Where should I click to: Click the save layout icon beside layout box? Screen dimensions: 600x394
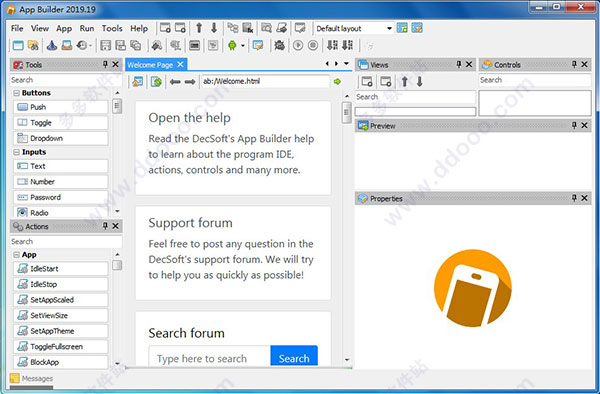tap(402, 28)
